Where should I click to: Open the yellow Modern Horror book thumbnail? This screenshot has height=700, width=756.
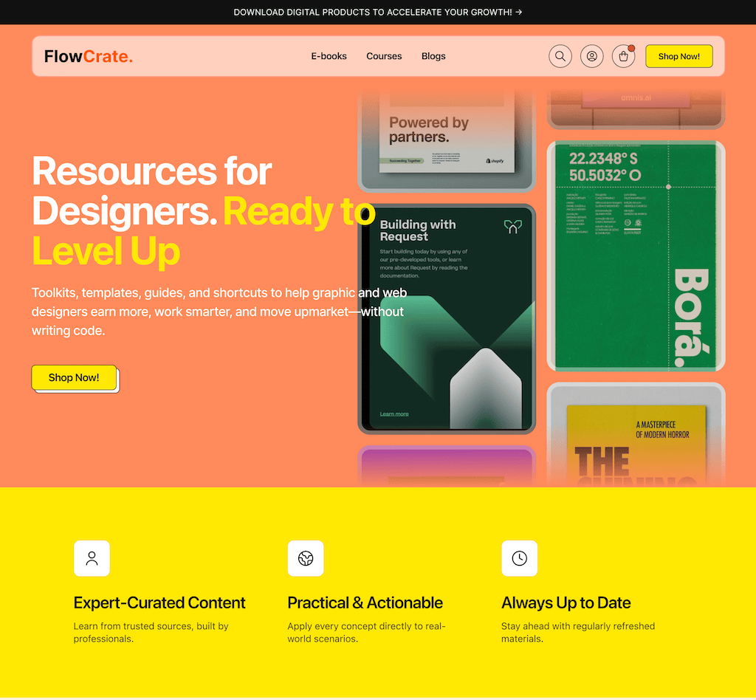click(636, 434)
